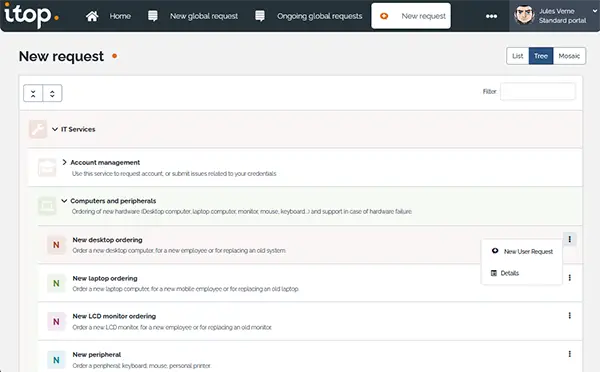Click 'Standard portal' label under user name
The width and height of the screenshot is (600, 372).
tap(562, 21)
